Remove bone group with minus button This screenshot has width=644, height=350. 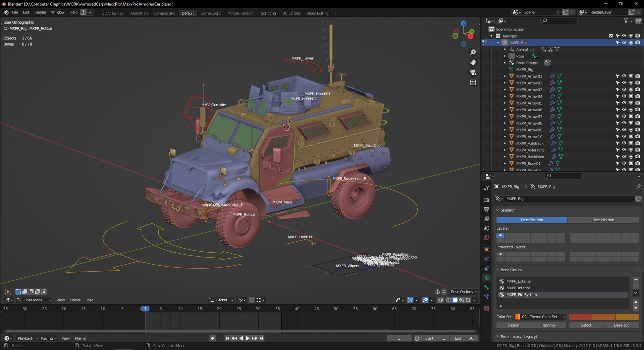(x=636, y=286)
